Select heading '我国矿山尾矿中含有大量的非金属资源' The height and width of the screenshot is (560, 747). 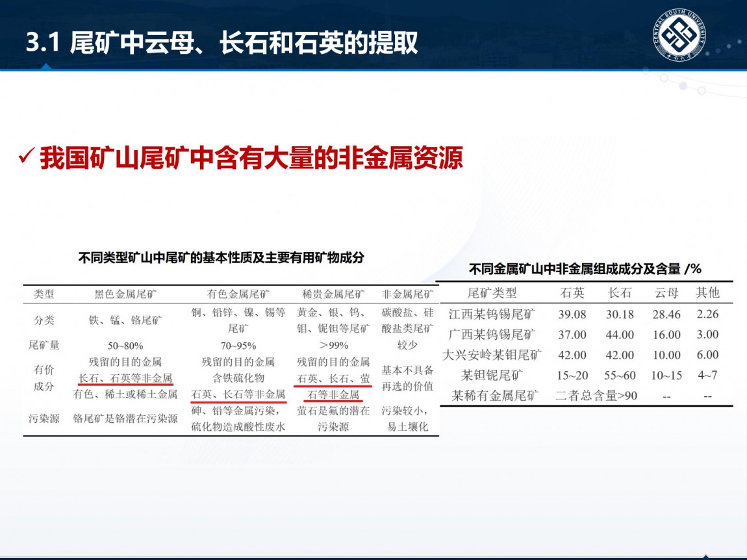(x=251, y=157)
